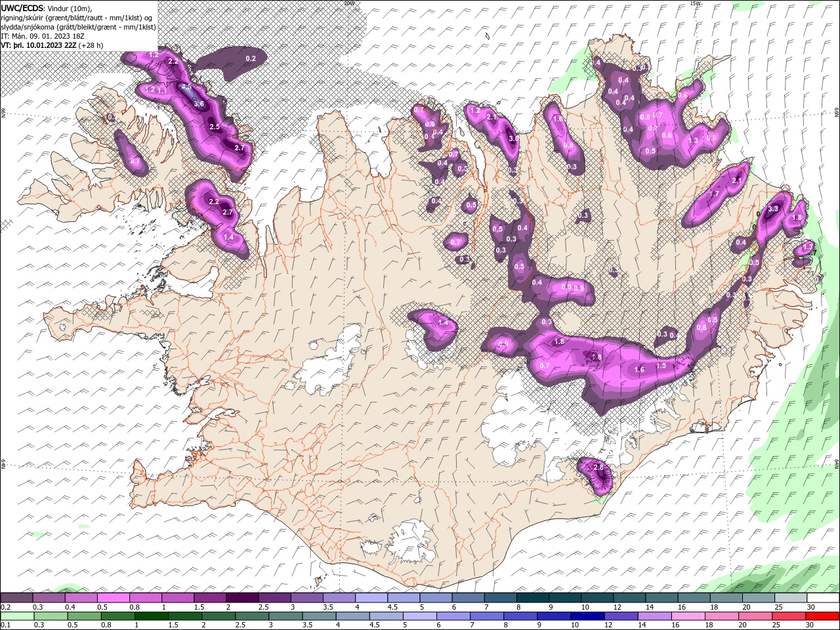Image resolution: width=840 pixels, height=630 pixels.
Task: Click the violet rain swatch labeled 14
Action: coord(654,616)
